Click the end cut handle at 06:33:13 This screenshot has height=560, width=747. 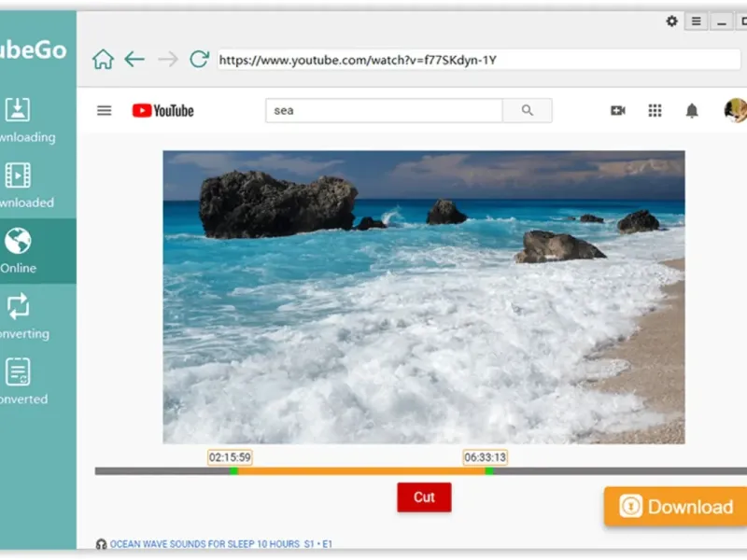(489, 471)
